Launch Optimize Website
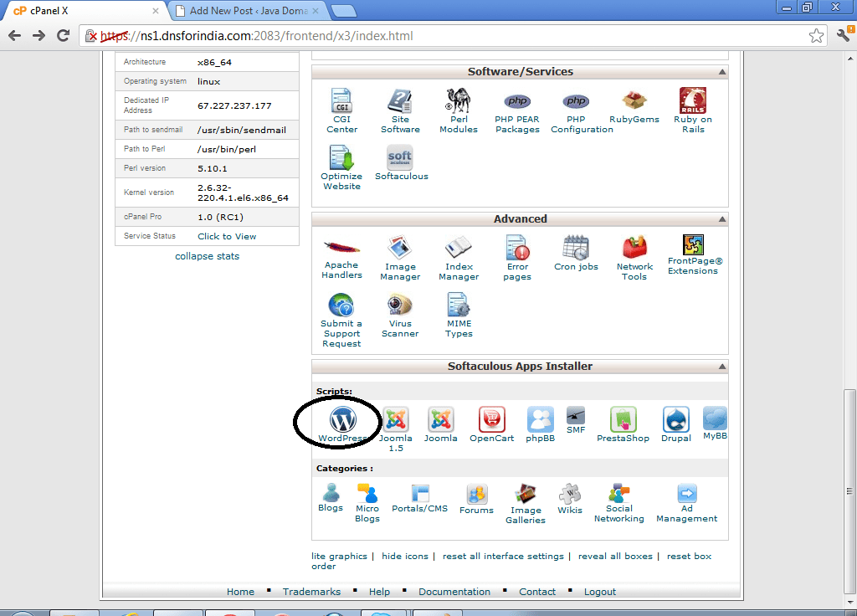The image size is (857, 616). coord(341,167)
